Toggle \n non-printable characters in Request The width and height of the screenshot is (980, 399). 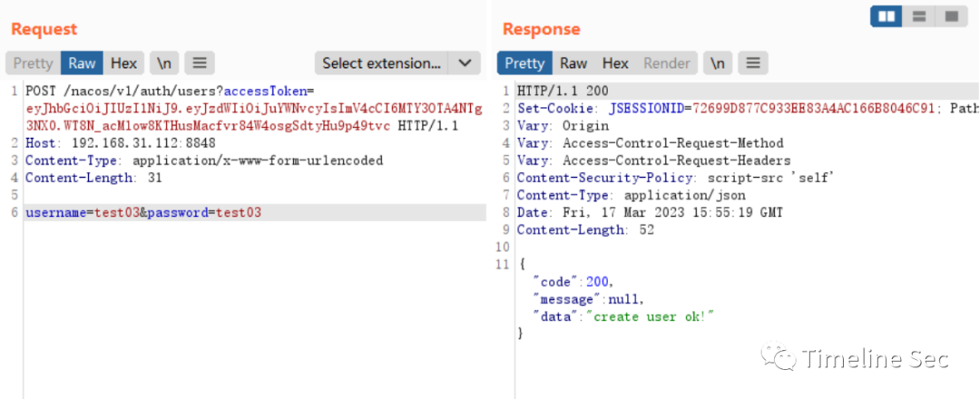[164, 63]
